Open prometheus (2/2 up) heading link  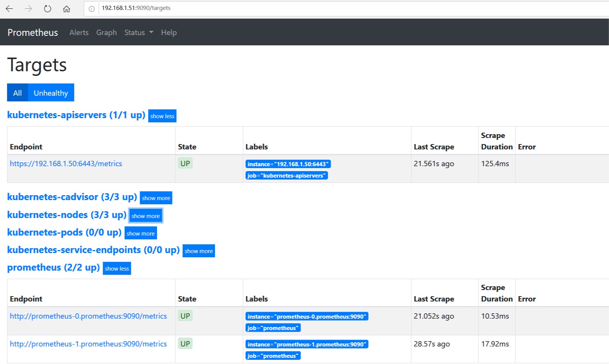[53, 268]
